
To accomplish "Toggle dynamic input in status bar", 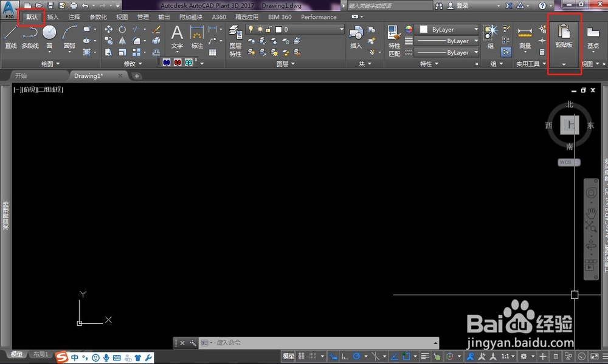I will tap(333, 356).
